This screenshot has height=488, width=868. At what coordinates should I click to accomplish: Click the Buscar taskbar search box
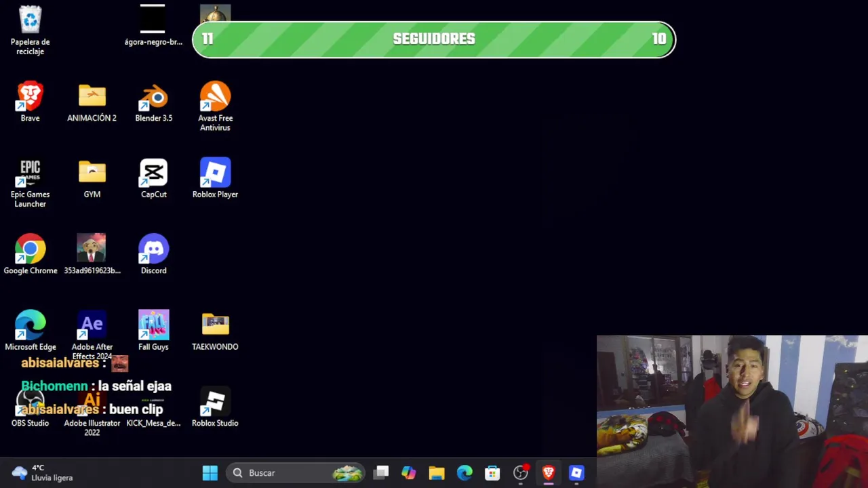pyautogui.click(x=296, y=473)
